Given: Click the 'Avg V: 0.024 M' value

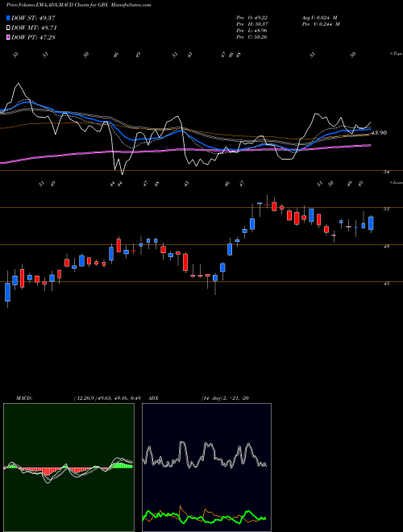Looking at the screenshot, I should point(319,18).
